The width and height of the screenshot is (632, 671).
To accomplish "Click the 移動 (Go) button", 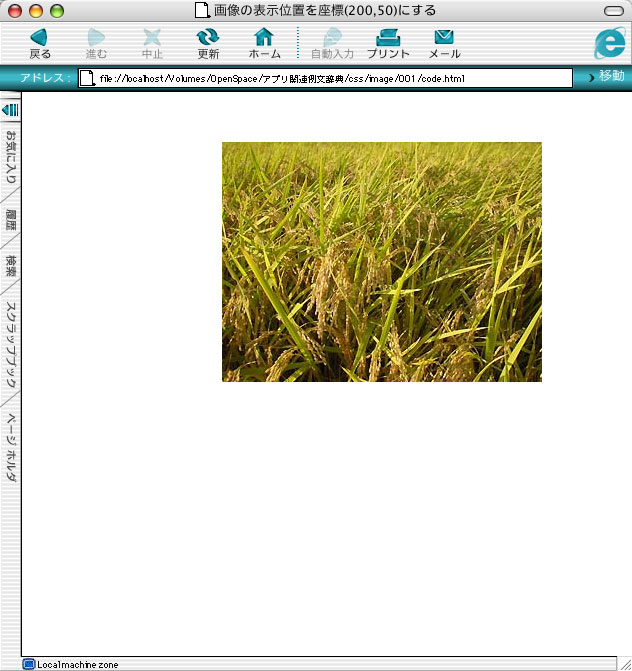I will point(606,76).
